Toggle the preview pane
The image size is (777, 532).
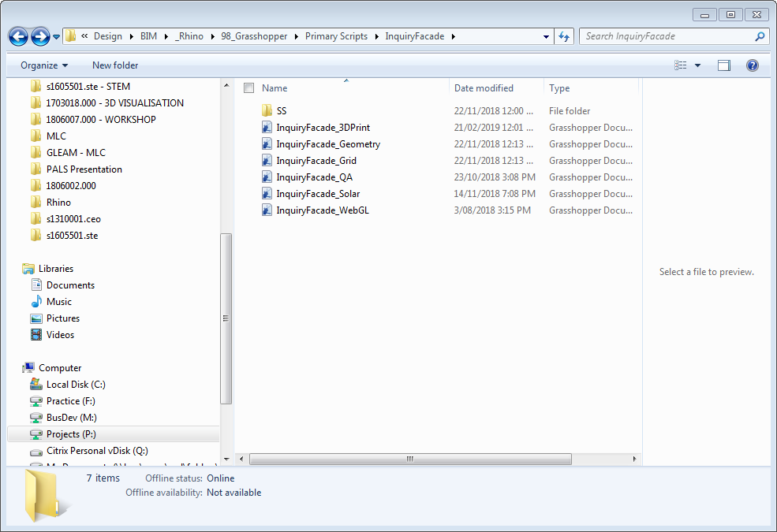(724, 65)
